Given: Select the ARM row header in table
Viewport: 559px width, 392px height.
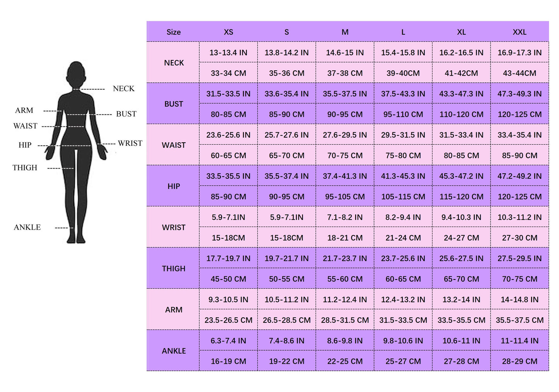Looking at the screenshot, I should click(173, 310).
